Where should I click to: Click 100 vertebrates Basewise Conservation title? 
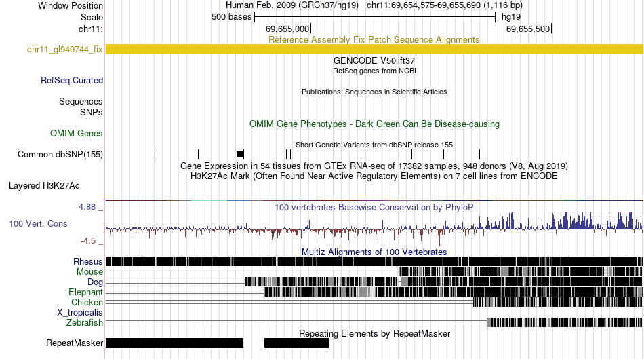pos(374,207)
